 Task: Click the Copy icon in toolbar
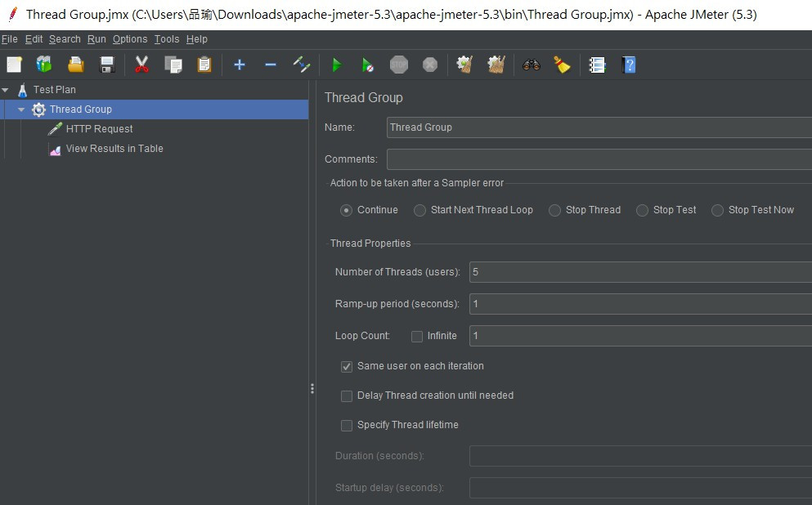tap(173, 65)
